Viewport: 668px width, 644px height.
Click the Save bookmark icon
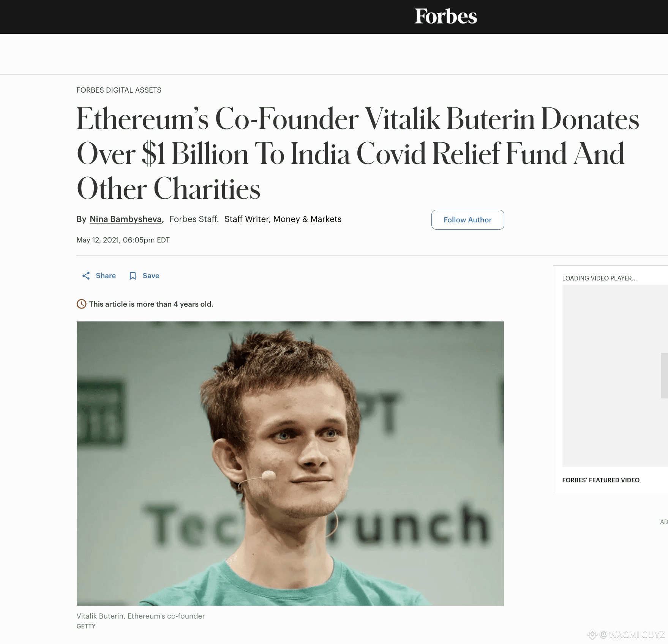pos(133,276)
